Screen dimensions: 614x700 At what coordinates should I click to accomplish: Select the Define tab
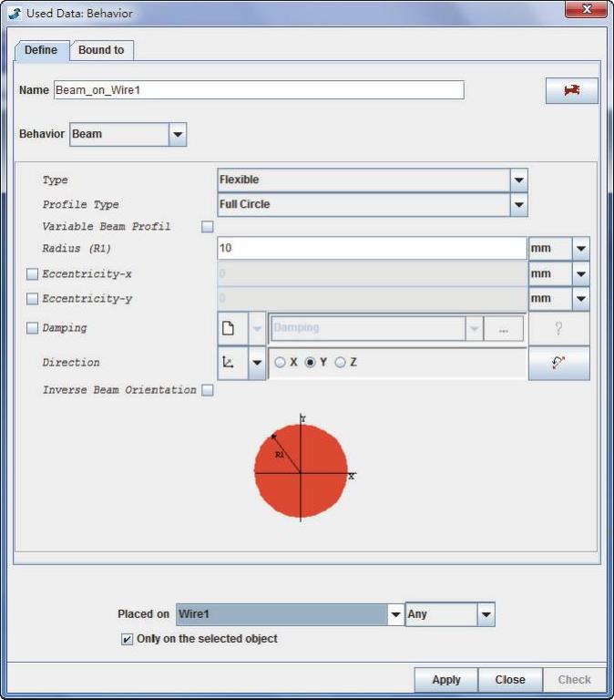[x=41, y=50]
